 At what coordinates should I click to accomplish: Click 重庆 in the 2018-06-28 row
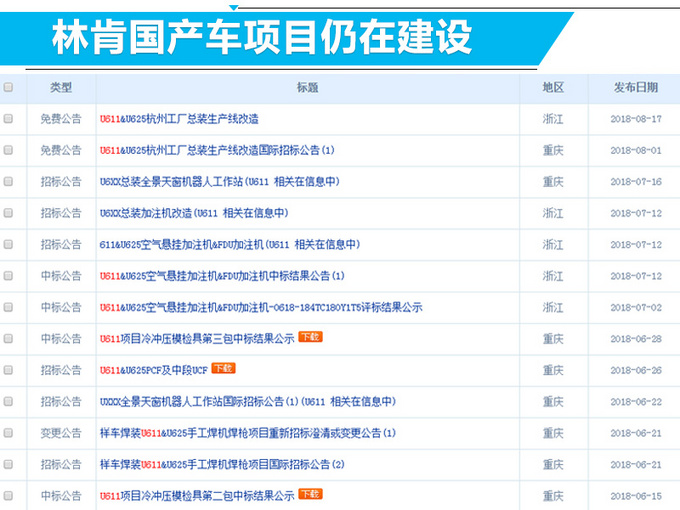click(553, 339)
